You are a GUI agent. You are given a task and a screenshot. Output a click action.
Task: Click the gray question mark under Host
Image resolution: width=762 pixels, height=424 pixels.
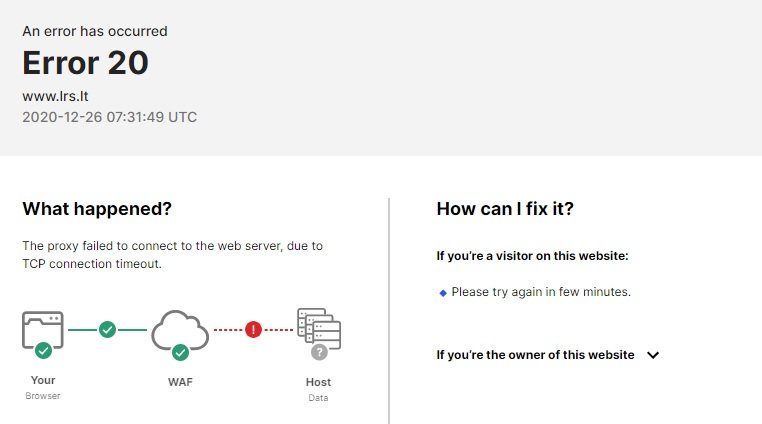pos(319,352)
